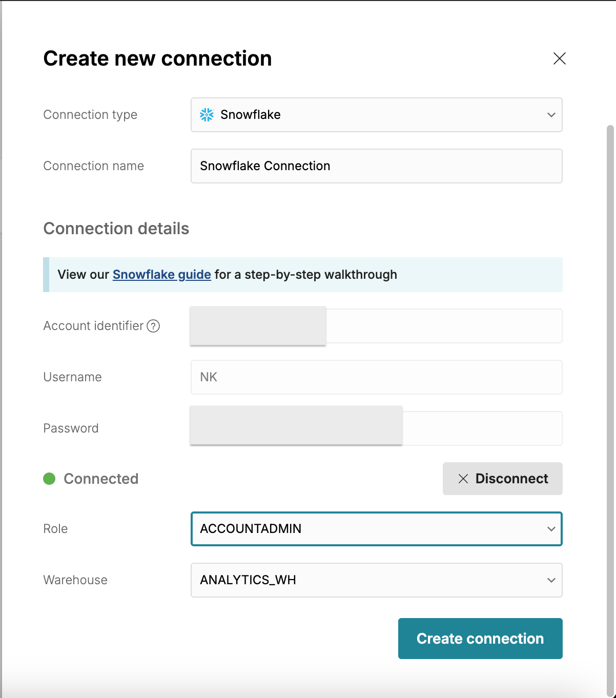The image size is (616, 698).
Task: Expand the Connection type chevron arrow
Action: (551, 115)
